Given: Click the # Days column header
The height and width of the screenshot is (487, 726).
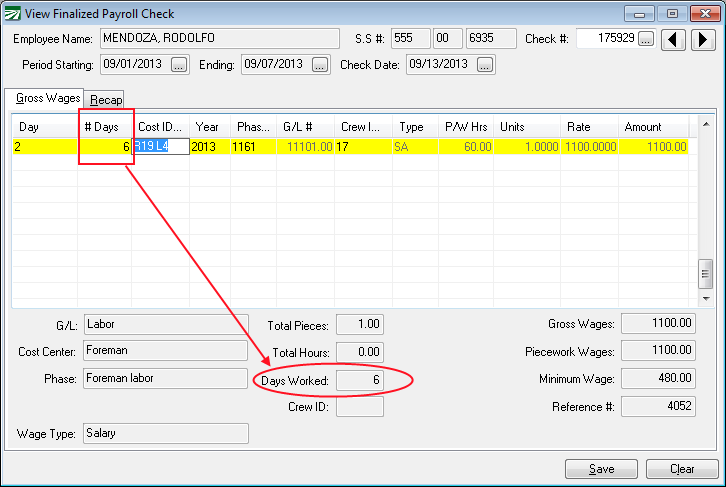Looking at the screenshot, I should pos(105,127).
